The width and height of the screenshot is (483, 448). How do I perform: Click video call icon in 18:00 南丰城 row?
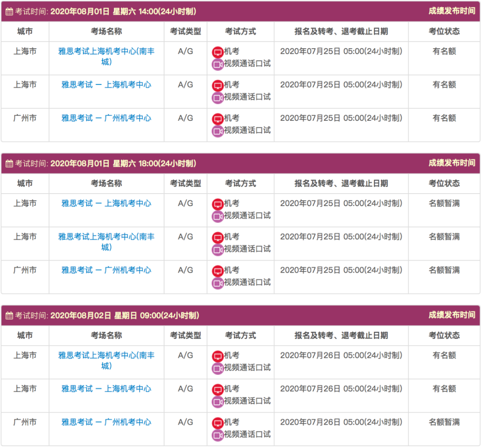[218, 250]
